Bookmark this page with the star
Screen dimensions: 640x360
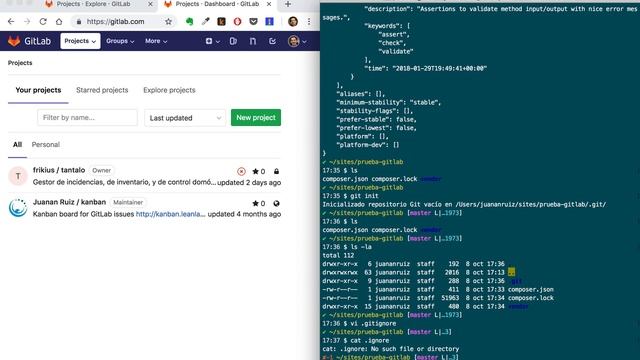point(168,22)
